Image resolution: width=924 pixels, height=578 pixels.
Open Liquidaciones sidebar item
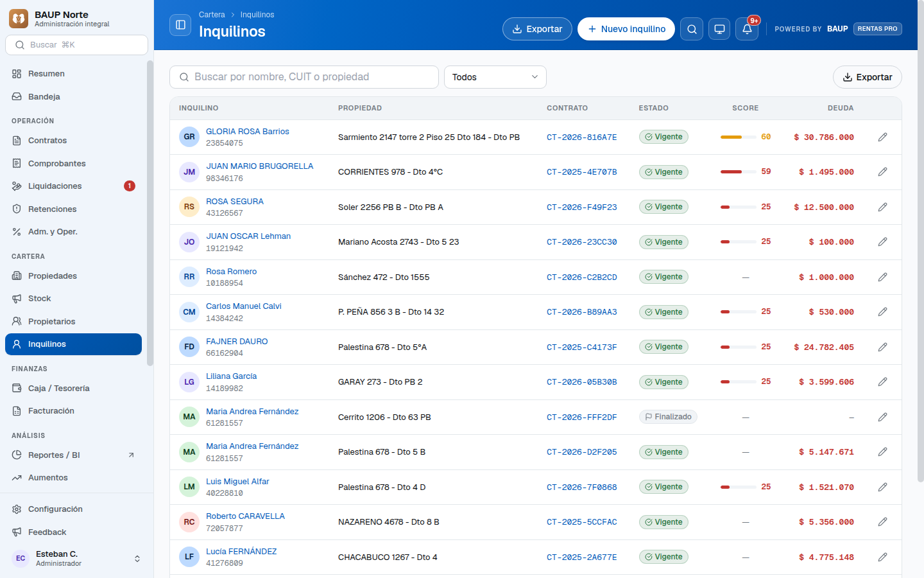click(73, 186)
